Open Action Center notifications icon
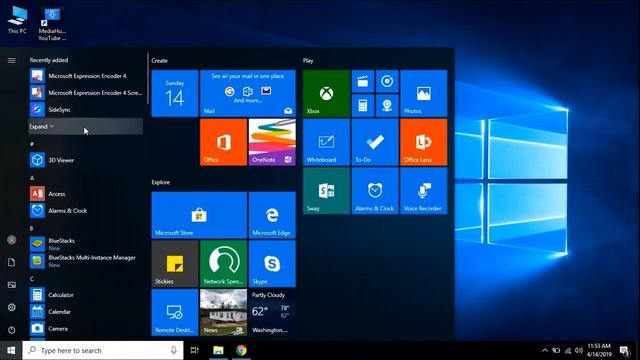Screen dimensions: 640x360 tap(624, 350)
